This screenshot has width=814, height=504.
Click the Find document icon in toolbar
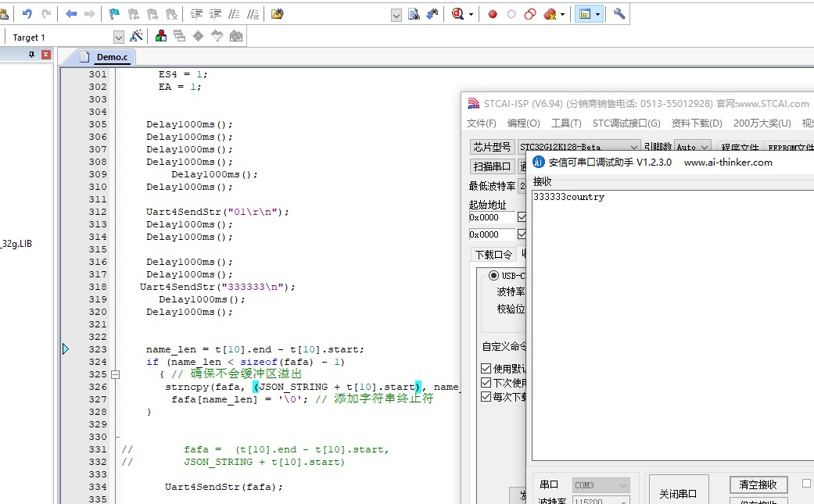point(414,14)
